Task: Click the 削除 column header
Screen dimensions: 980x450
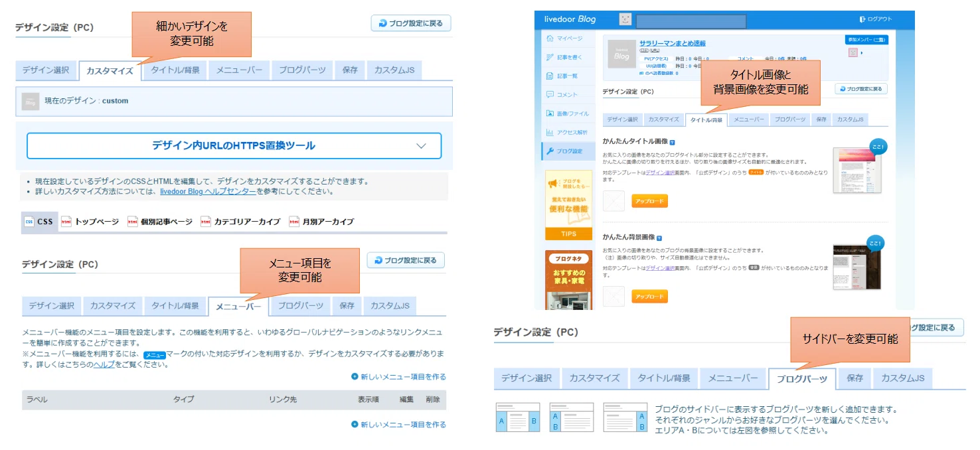Action: [x=433, y=400]
